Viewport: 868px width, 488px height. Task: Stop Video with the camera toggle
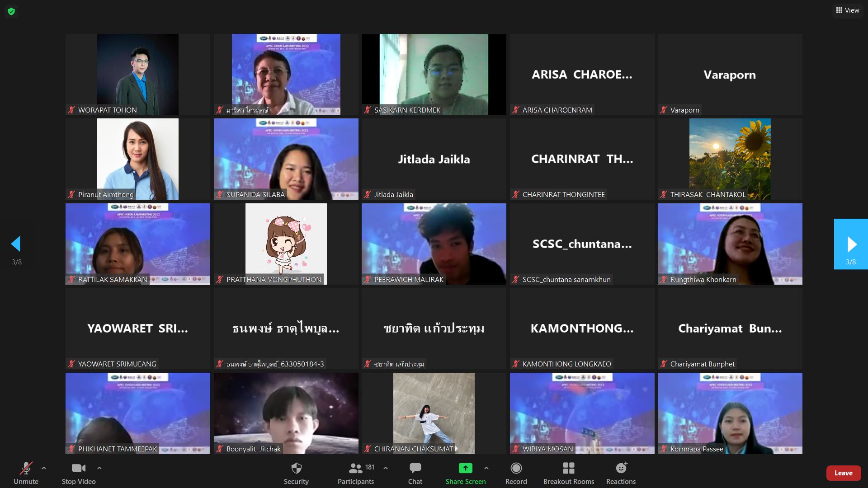pos(79,473)
